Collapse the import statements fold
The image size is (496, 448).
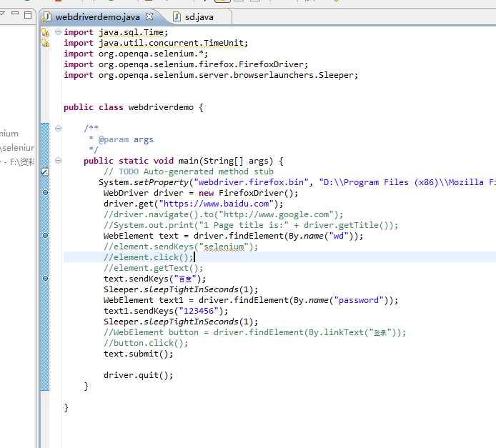tap(58, 32)
